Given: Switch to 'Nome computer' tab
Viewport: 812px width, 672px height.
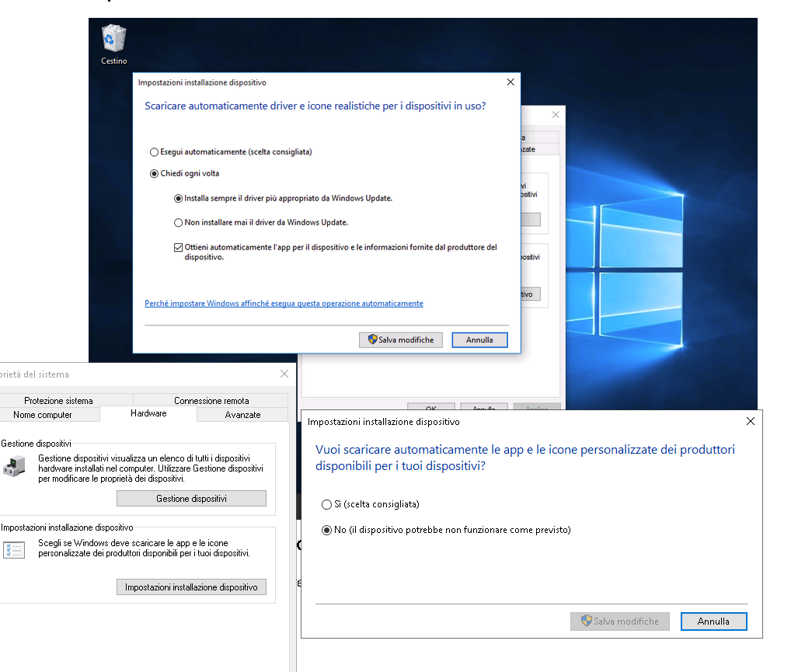Looking at the screenshot, I should coord(43,415).
